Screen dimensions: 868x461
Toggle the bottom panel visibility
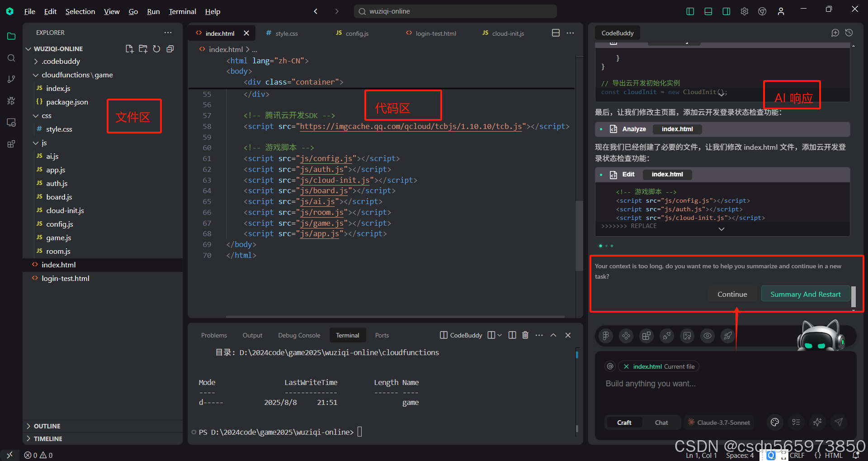click(x=708, y=11)
